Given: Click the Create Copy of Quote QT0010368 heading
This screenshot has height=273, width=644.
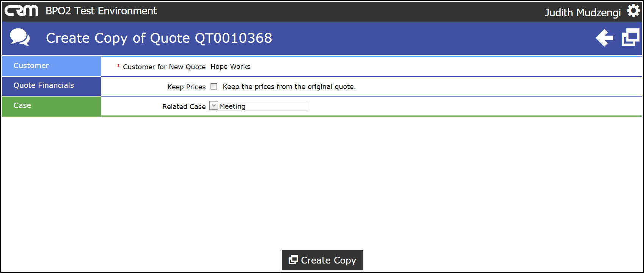Looking at the screenshot, I should point(159,38).
